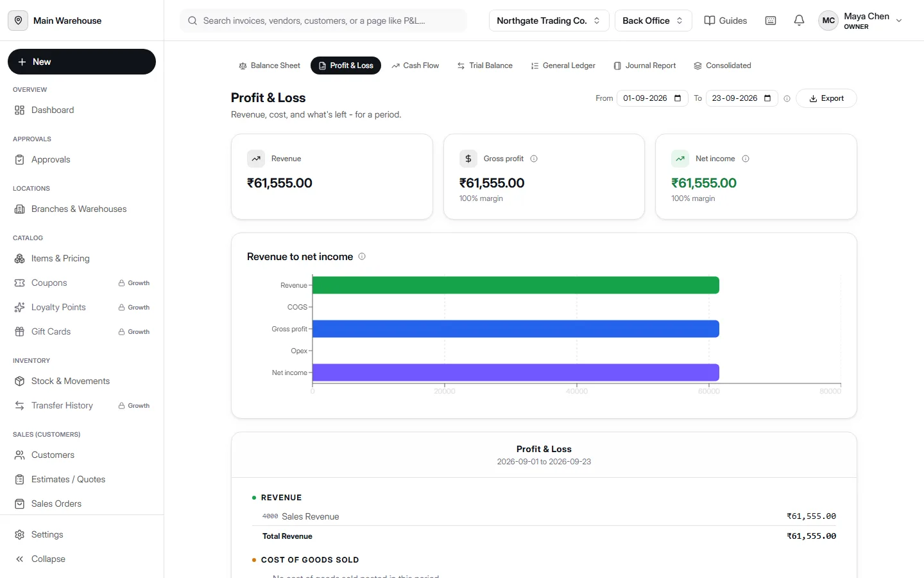
Task: Expand the Northgate Trading Co. selector
Action: (549, 21)
